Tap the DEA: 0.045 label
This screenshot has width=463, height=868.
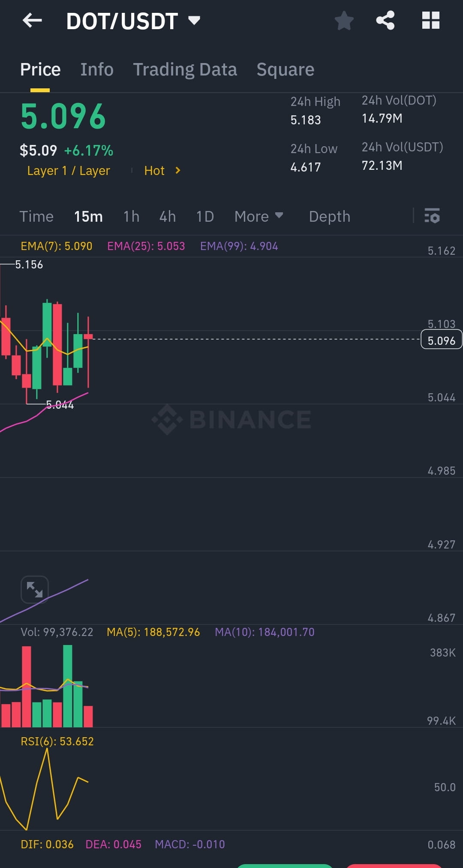coord(114,844)
